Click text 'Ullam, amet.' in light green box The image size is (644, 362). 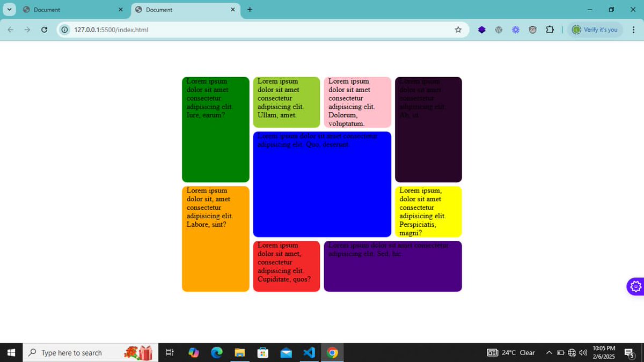(x=277, y=115)
